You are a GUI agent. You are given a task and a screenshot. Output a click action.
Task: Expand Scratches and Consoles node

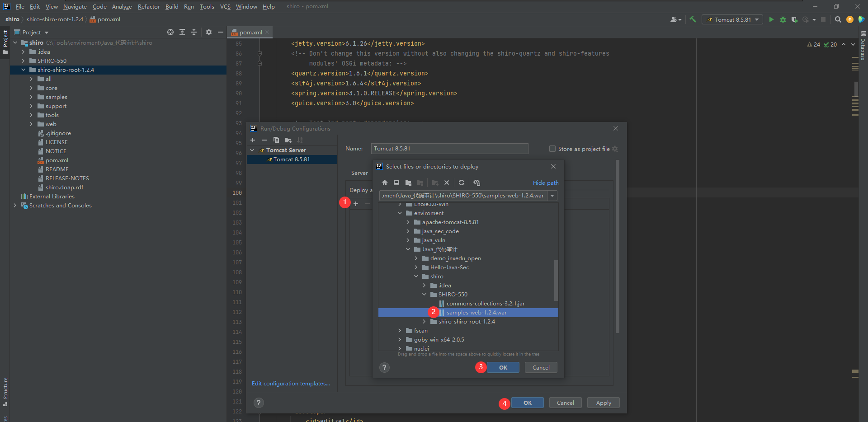tap(15, 206)
